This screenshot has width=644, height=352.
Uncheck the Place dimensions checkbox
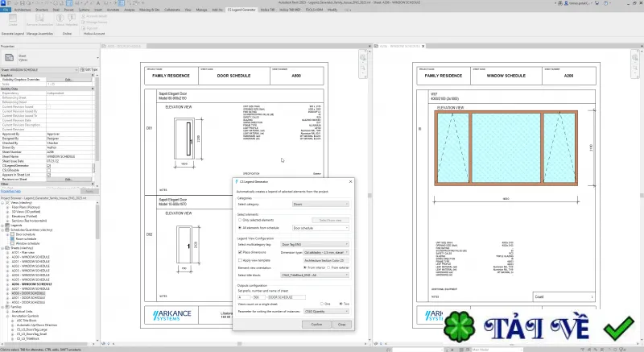[x=240, y=252]
